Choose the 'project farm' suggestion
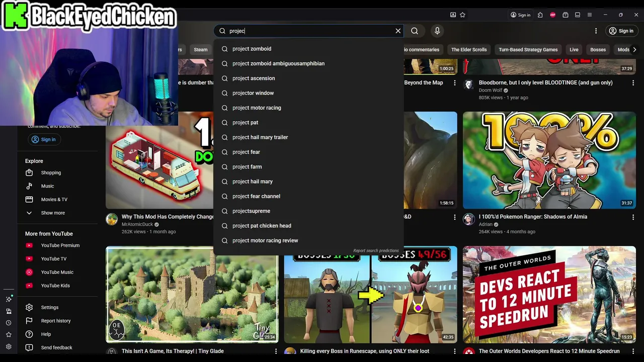Image resolution: width=644 pixels, height=362 pixels. point(308,167)
